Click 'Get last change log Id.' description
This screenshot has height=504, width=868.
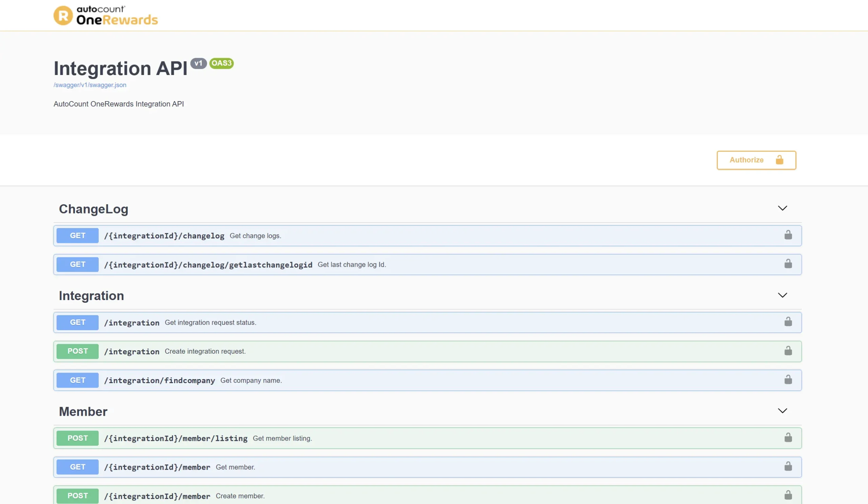352,264
